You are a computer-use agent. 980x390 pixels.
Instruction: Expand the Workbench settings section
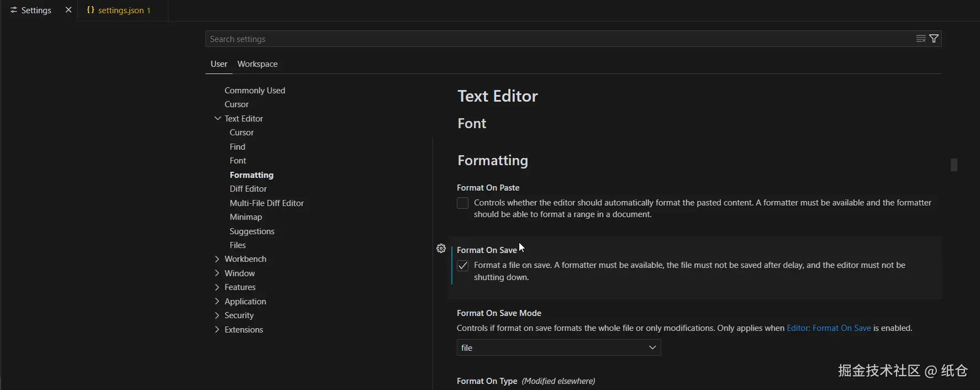pyautogui.click(x=217, y=259)
